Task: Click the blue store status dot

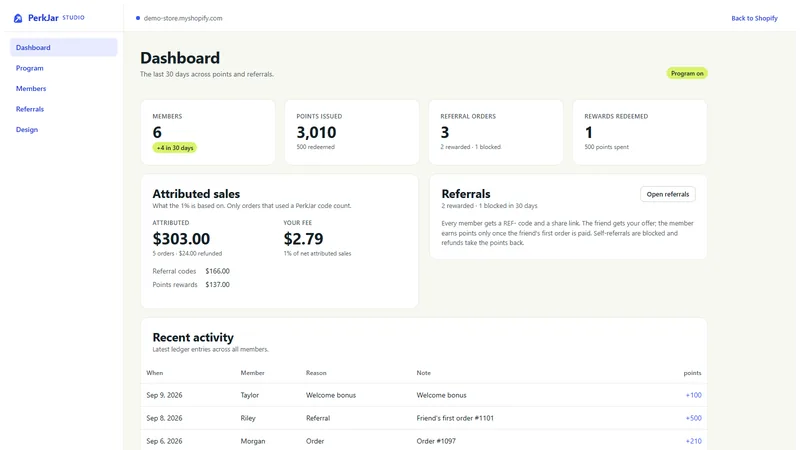Action: point(138,18)
